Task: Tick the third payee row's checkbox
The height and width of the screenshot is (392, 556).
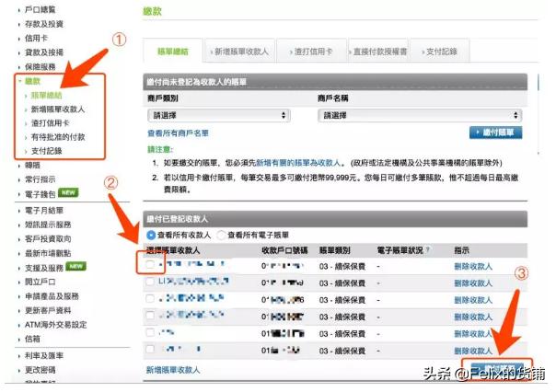Action: coord(150,298)
